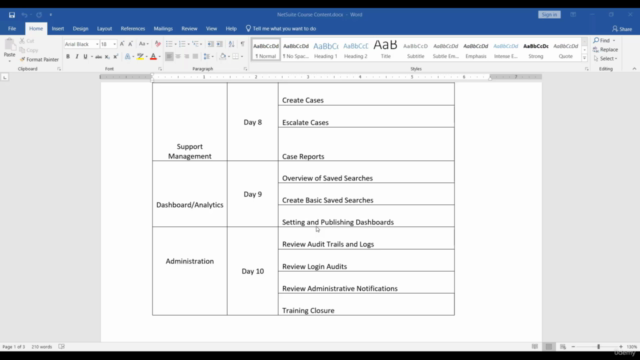Click the Save icon in the title bar
Image resolution: width=640 pixels, height=360 pixels.
point(12,15)
